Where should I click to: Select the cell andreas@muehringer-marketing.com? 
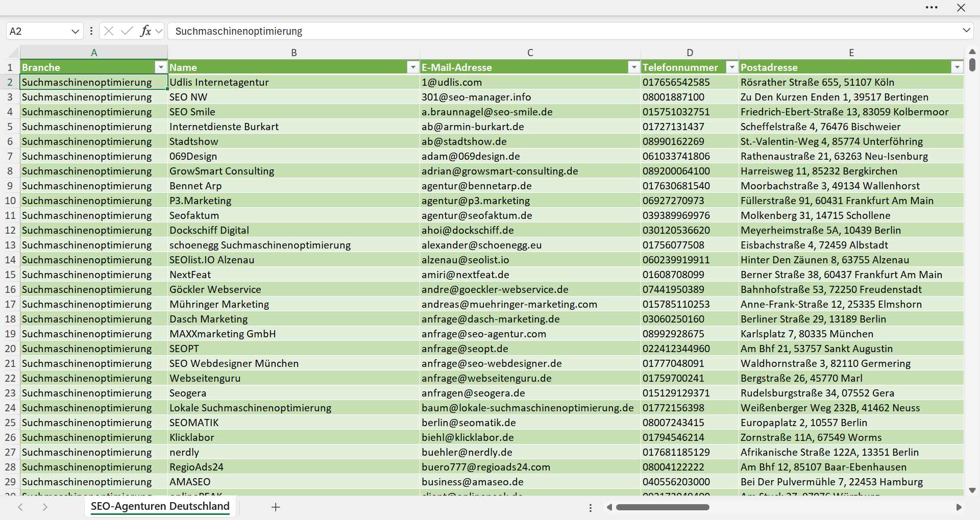click(530, 304)
